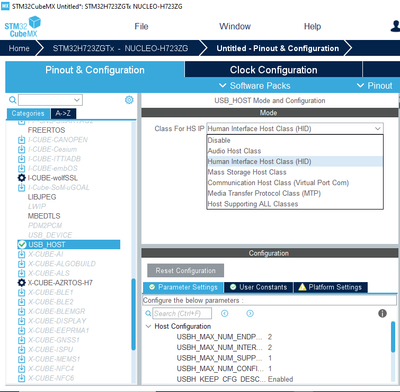Open the Platform Settings tab
The height and width of the screenshot is (392, 400).
pyautogui.click(x=330, y=287)
